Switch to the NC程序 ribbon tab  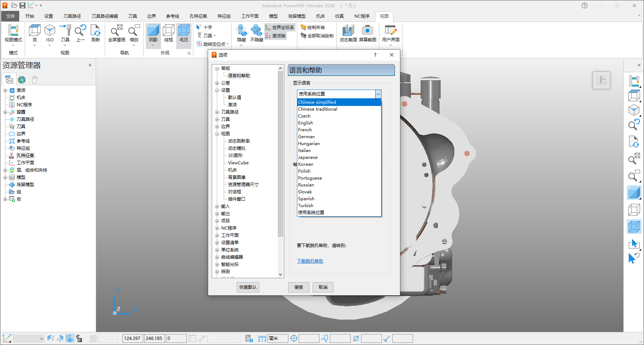click(x=362, y=16)
